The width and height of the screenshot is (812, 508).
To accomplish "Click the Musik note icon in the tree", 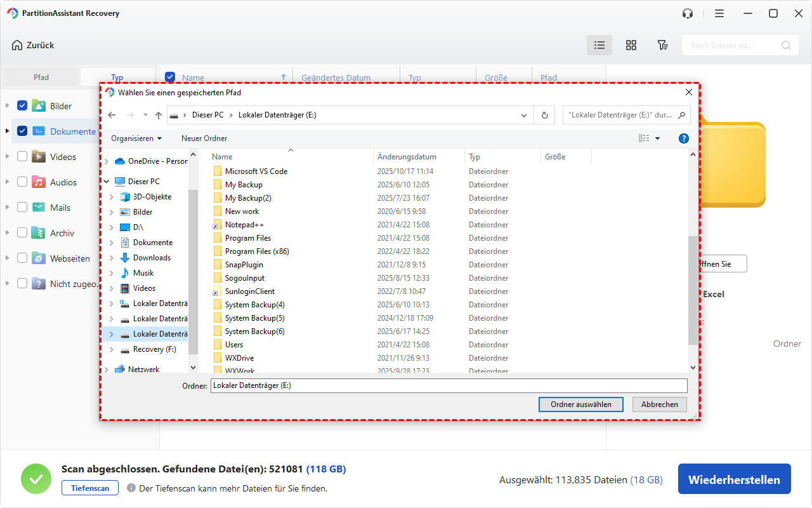I will coord(125,273).
